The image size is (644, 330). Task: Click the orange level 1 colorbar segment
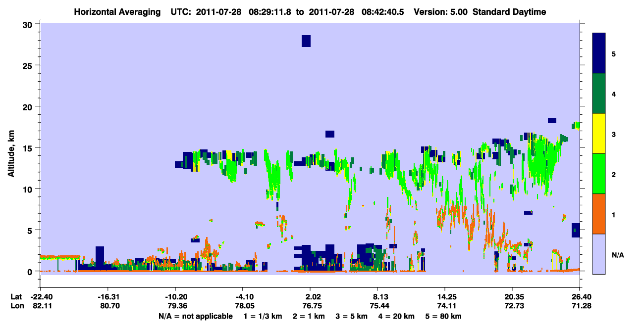click(599, 214)
